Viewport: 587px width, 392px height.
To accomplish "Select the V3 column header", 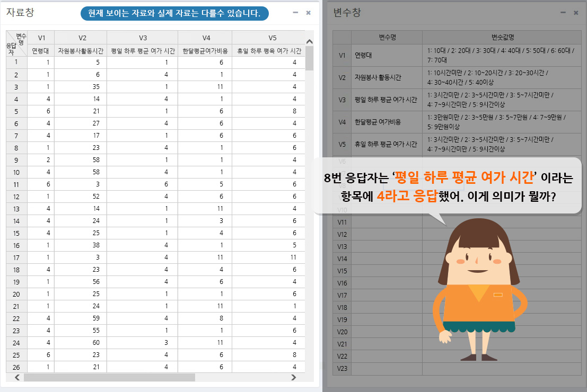I will click(143, 38).
